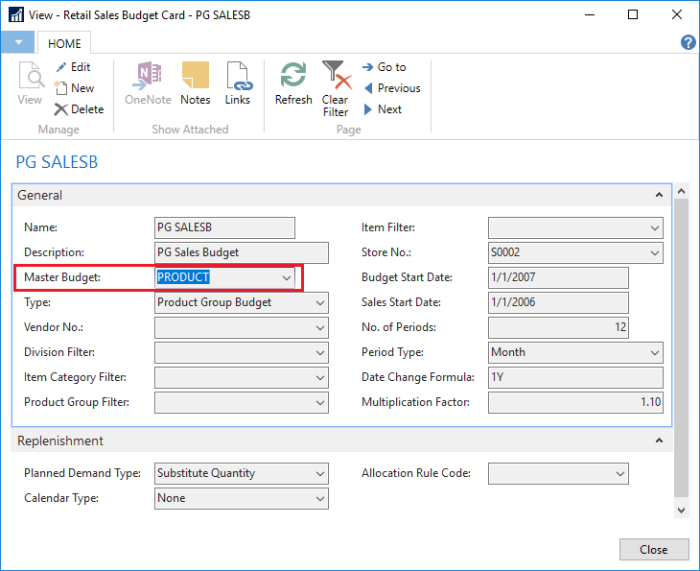Open the help question mark icon
The image size is (700, 571).
click(688, 42)
